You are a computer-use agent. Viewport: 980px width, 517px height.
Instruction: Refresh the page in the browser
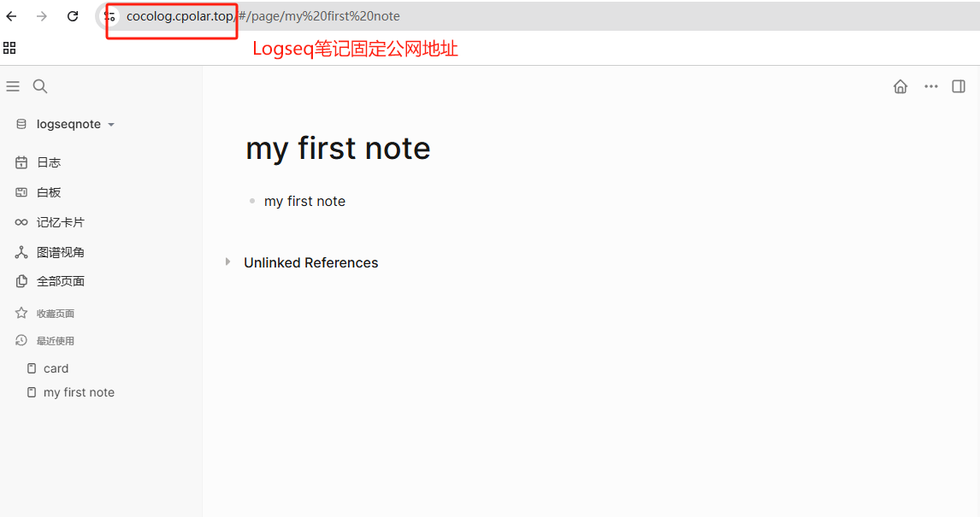tap(72, 15)
